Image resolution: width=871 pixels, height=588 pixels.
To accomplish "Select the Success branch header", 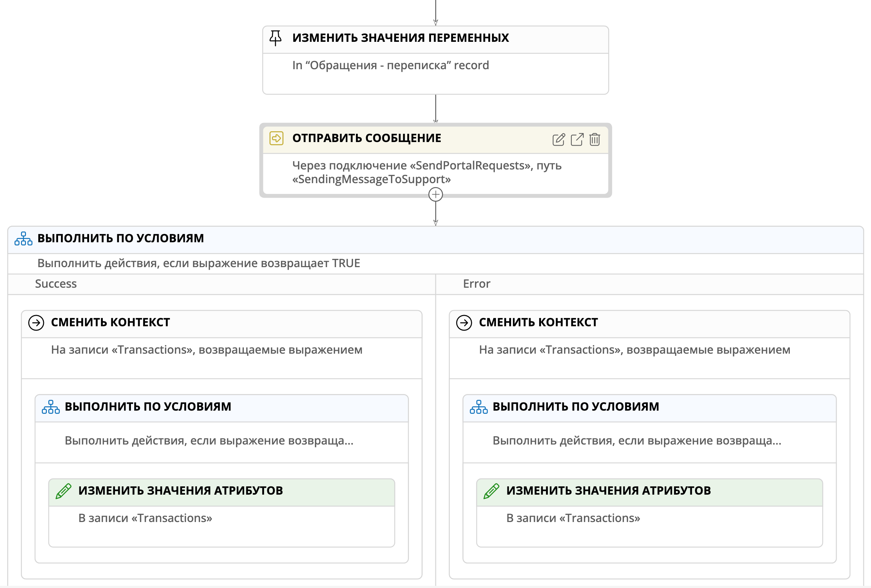I will 56,284.
